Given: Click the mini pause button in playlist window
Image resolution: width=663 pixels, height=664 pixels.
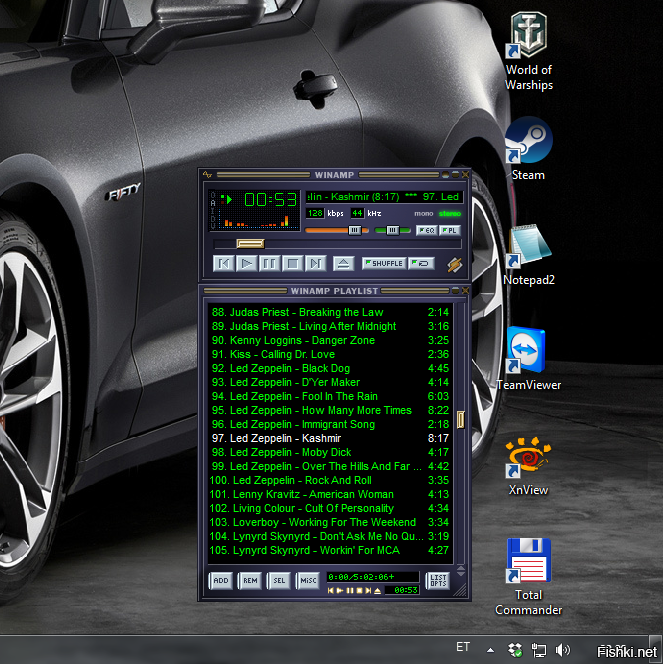Looking at the screenshot, I should coord(350,590).
